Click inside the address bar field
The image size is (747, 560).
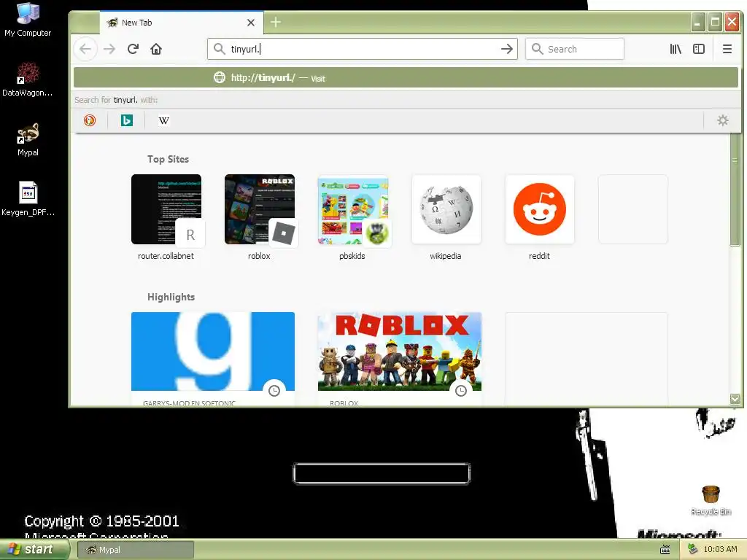pyautogui.click(x=362, y=49)
